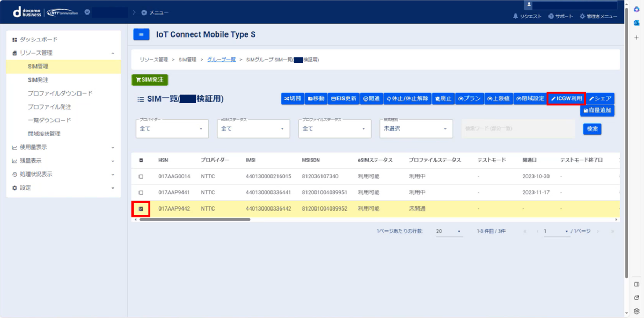Click the ICGW利用 button

[567, 99]
